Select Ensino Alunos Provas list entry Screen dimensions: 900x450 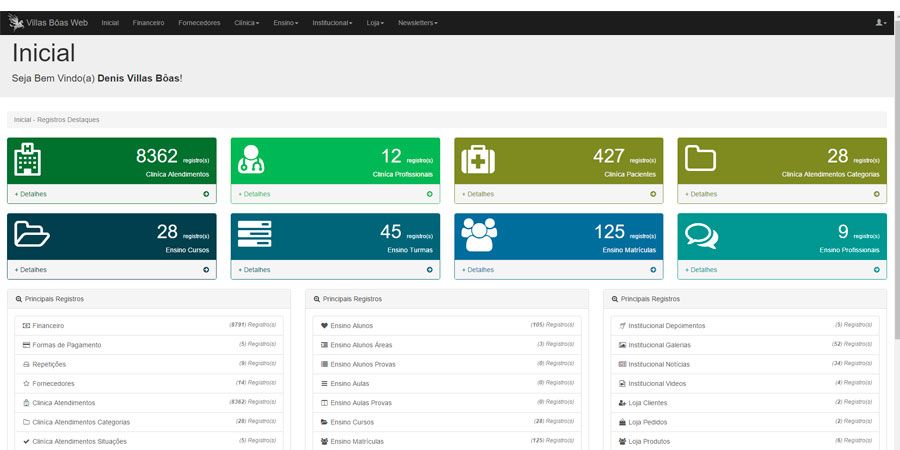pyautogui.click(x=363, y=364)
